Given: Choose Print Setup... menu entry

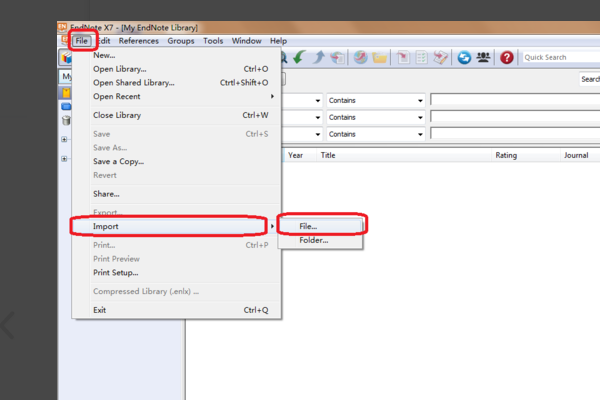Looking at the screenshot, I should point(177,273).
